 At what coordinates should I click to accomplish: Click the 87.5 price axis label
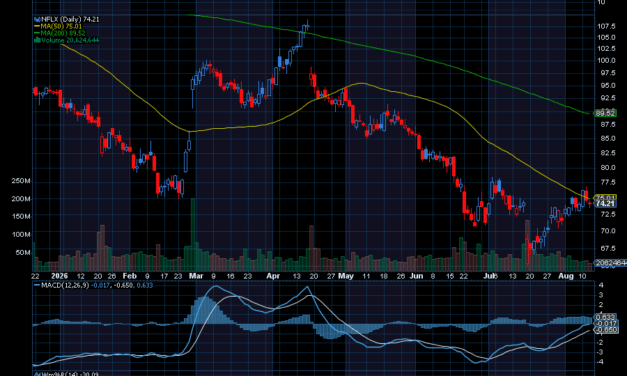[607, 125]
